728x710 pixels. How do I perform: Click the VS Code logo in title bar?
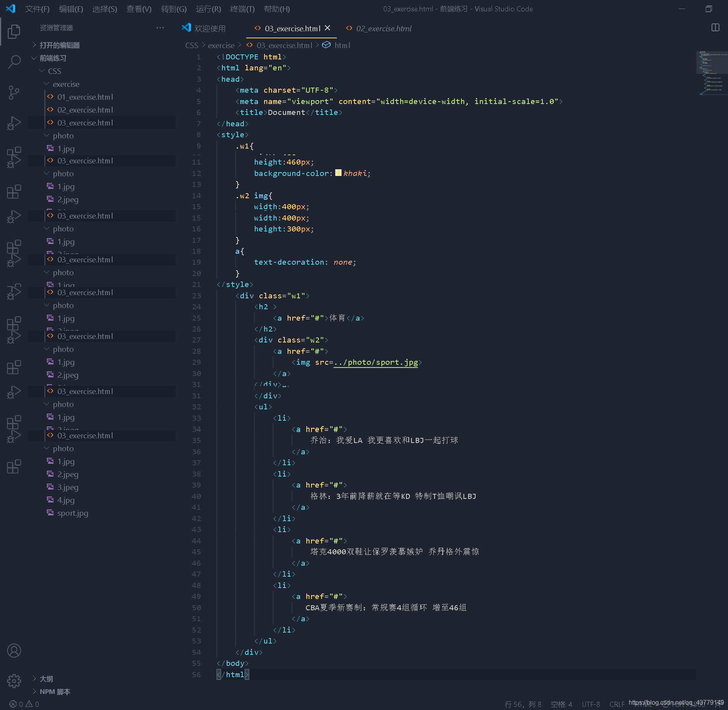click(11, 9)
